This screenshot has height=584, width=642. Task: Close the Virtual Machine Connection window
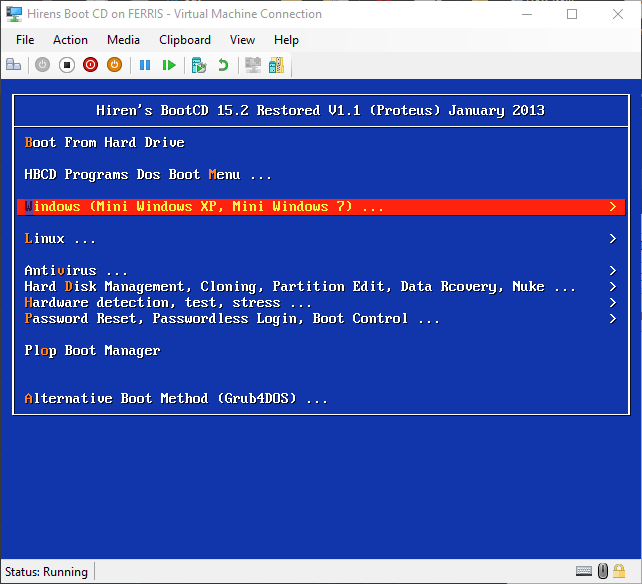click(x=618, y=14)
